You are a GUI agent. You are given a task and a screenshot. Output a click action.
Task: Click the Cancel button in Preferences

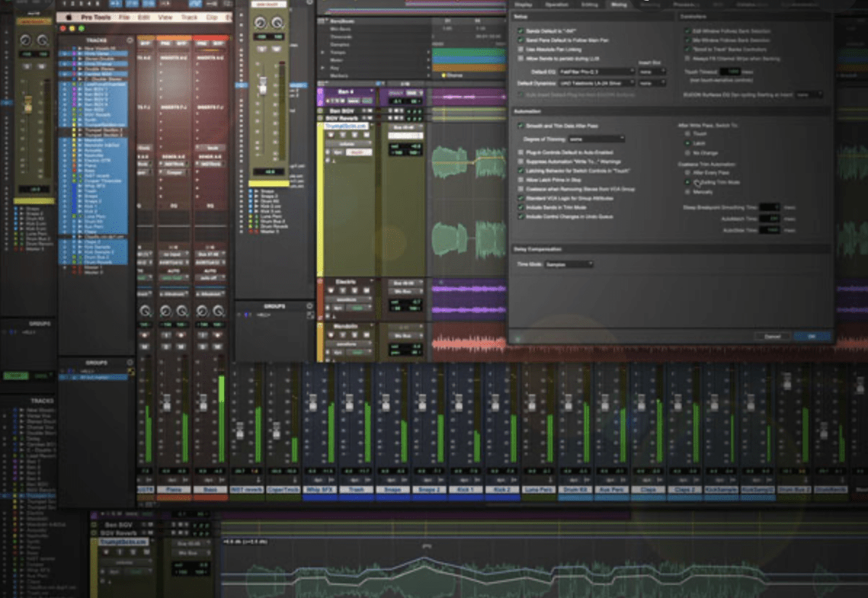[772, 337]
